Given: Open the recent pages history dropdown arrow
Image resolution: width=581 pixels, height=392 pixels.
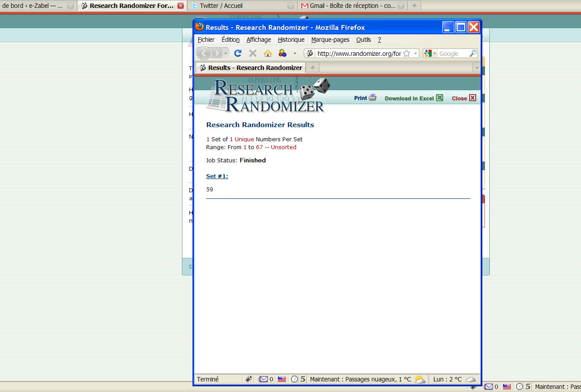Looking at the screenshot, I should coord(226,54).
